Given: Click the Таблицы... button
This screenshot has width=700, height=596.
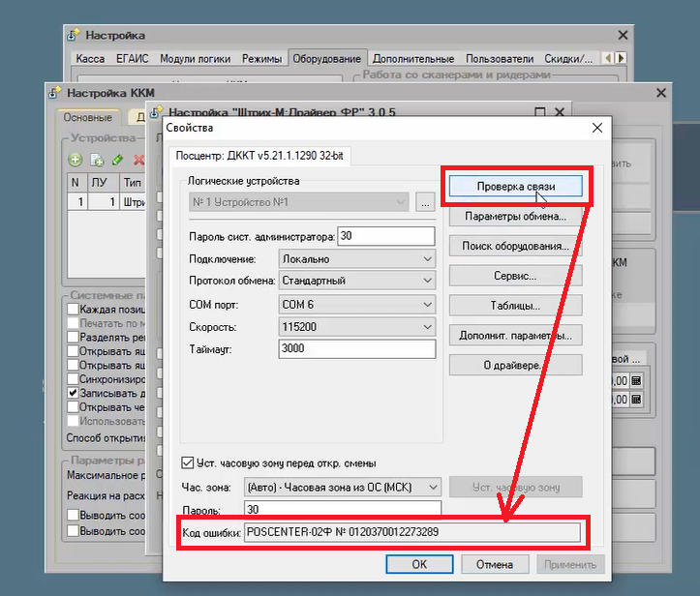Looking at the screenshot, I should (516, 306).
